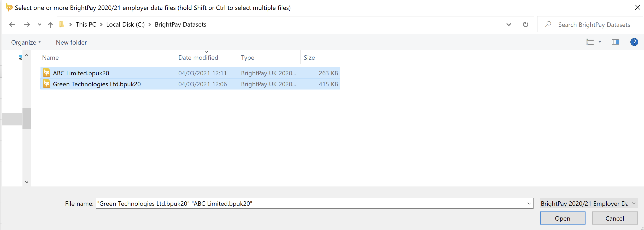644x230 pixels.
Task: Select Green Technologies Ltd.bpuk20 file name
Action: [x=97, y=84]
